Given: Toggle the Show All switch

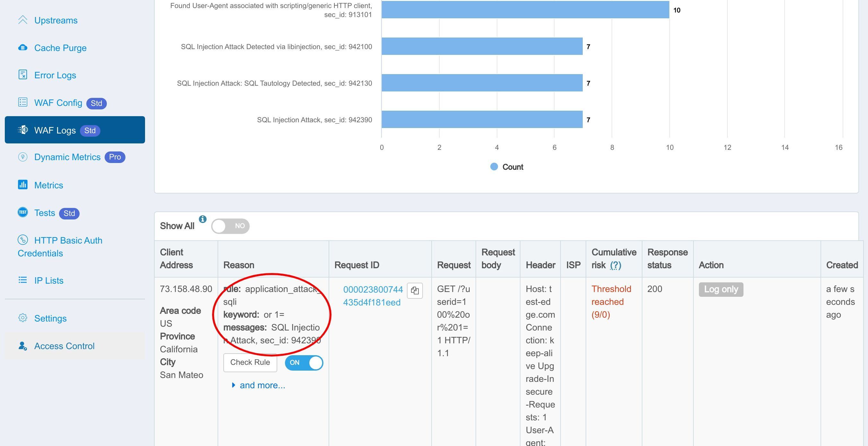Looking at the screenshot, I should click(x=230, y=226).
